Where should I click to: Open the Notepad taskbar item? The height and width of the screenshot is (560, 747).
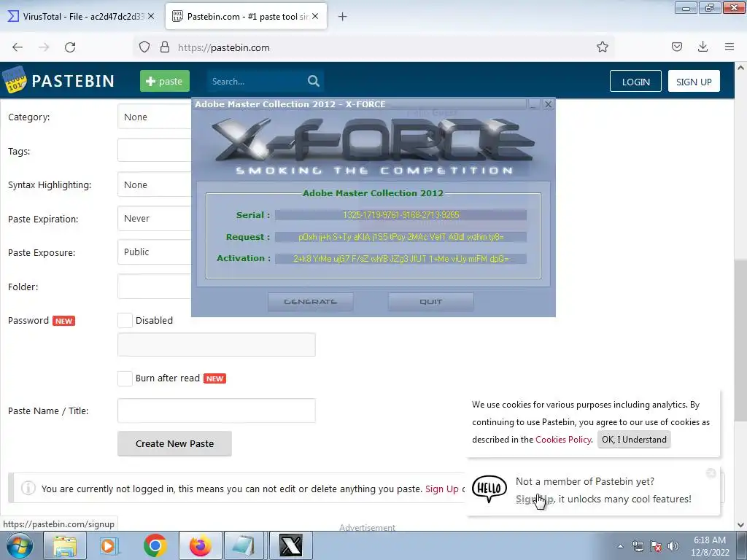244,545
